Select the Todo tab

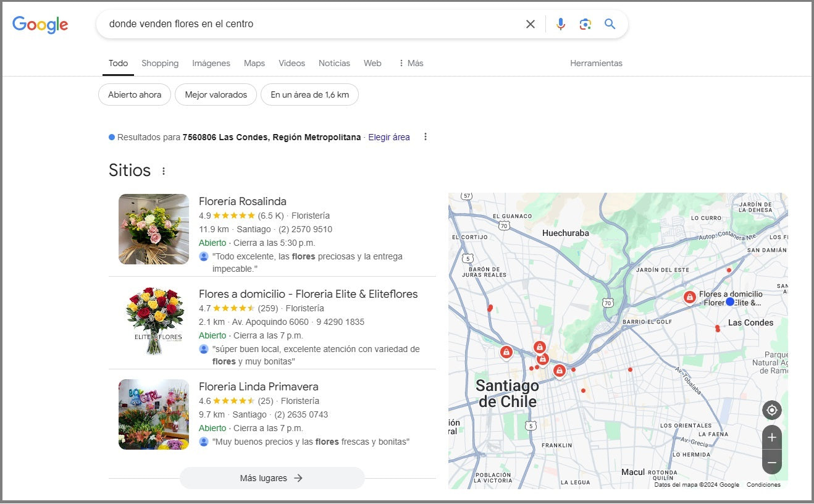[x=119, y=63]
